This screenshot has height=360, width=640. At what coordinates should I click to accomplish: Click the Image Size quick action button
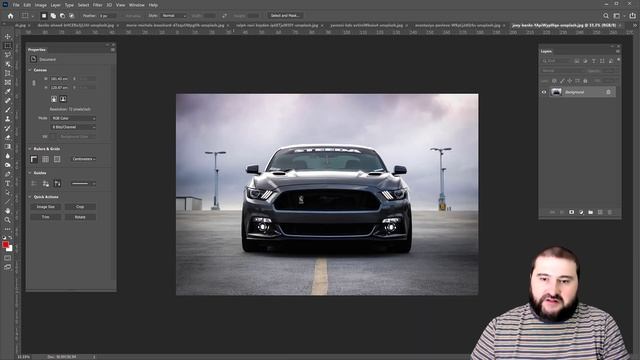pyautogui.click(x=45, y=207)
